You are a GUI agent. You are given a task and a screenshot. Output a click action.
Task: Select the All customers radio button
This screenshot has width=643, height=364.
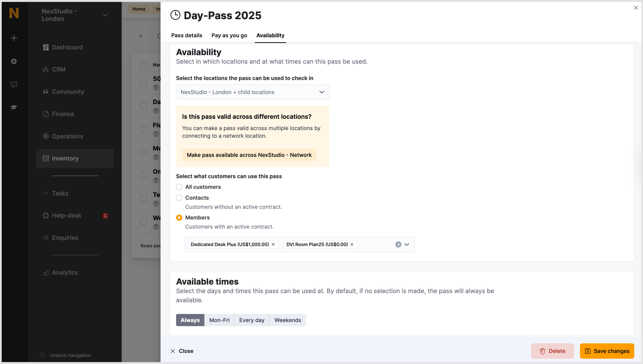(x=179, y=187)
